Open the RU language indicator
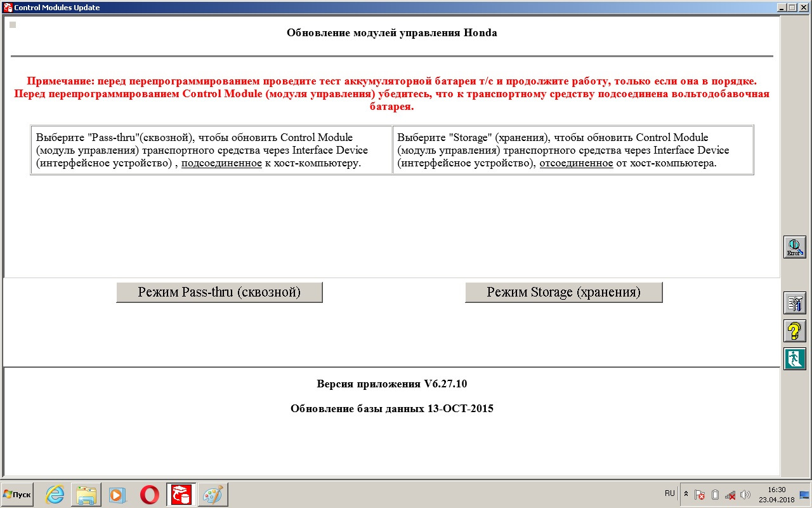This screenshot has width=812, height=508. pyautogui.click(x=670, y=493)
